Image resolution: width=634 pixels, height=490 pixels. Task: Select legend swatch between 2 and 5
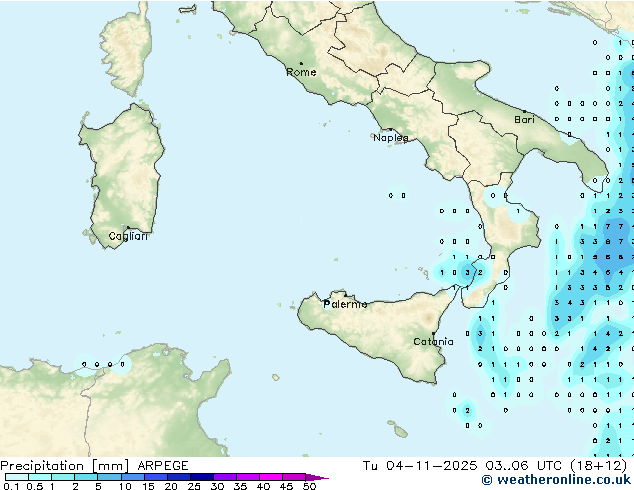pos(86,477)
